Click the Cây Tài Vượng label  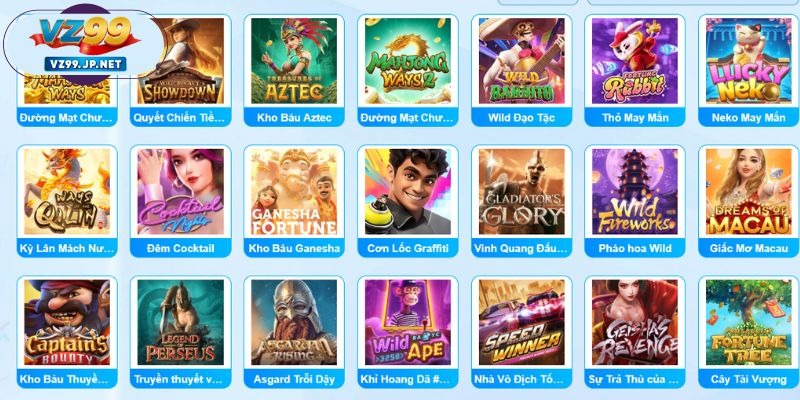click(x=748, y=380)
